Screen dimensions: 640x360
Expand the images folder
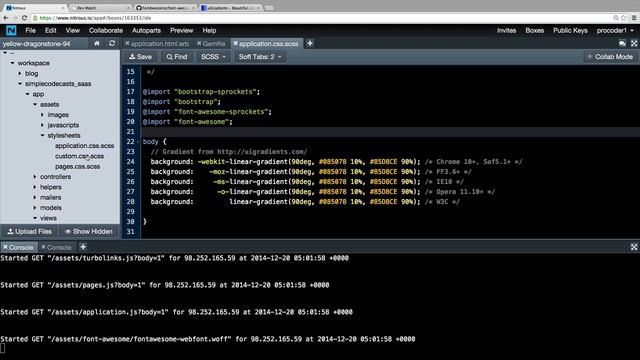42,115
